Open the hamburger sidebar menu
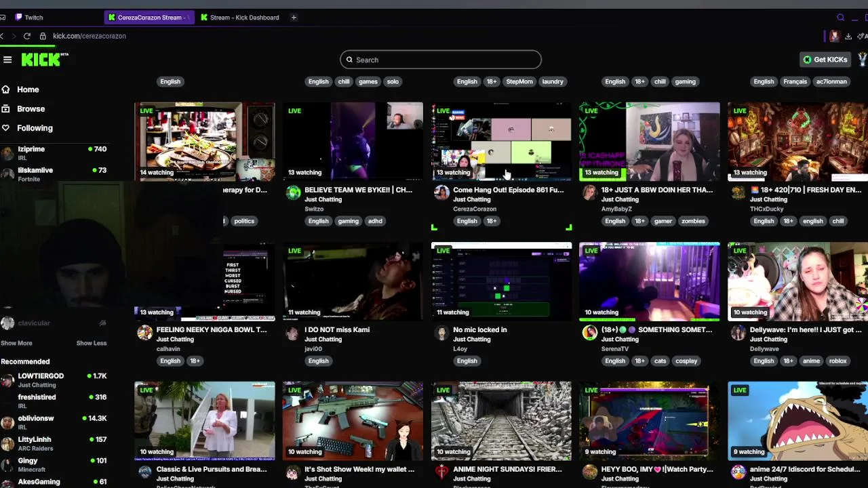Image resolution: width=868 pixels, height=488 pixels. pos(7,60)
